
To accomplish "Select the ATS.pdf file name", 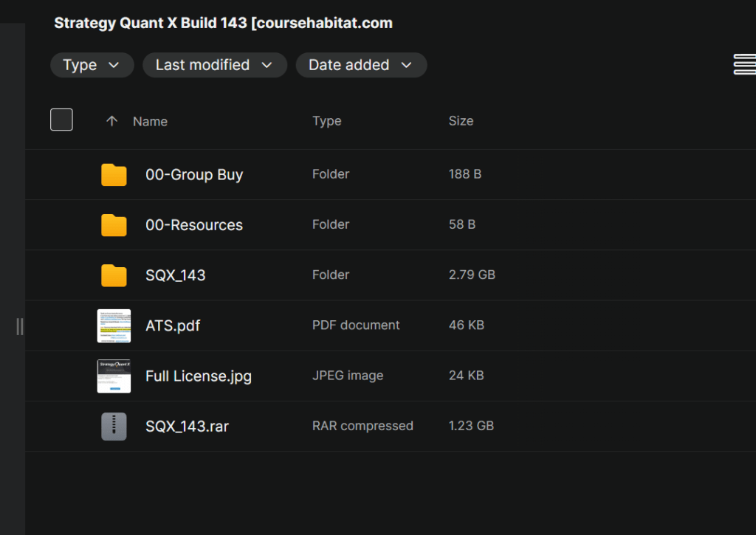I will 173,326.
